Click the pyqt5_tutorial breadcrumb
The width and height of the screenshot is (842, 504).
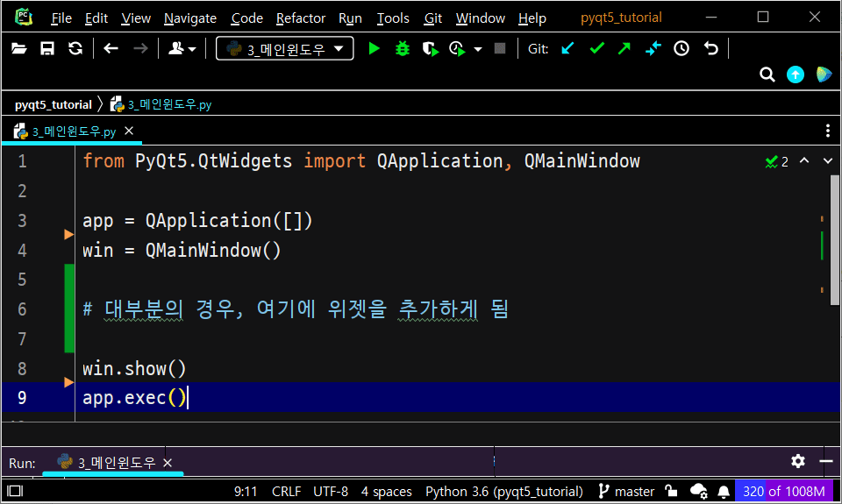click(x=54, y=104)
